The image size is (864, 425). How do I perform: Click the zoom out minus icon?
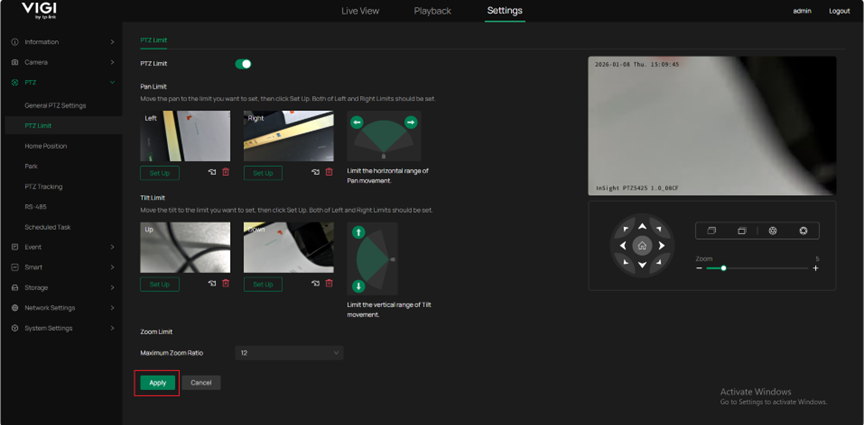pos(699,269)
